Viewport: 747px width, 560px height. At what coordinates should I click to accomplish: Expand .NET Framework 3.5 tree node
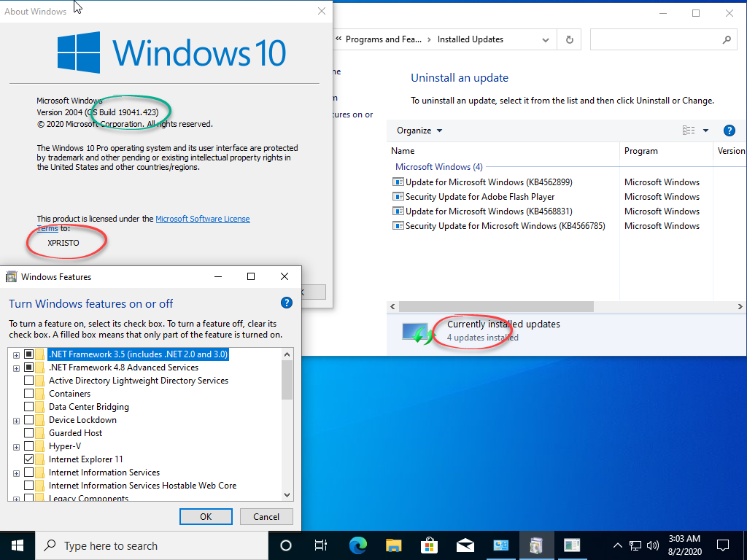click(x=16, y=355)
